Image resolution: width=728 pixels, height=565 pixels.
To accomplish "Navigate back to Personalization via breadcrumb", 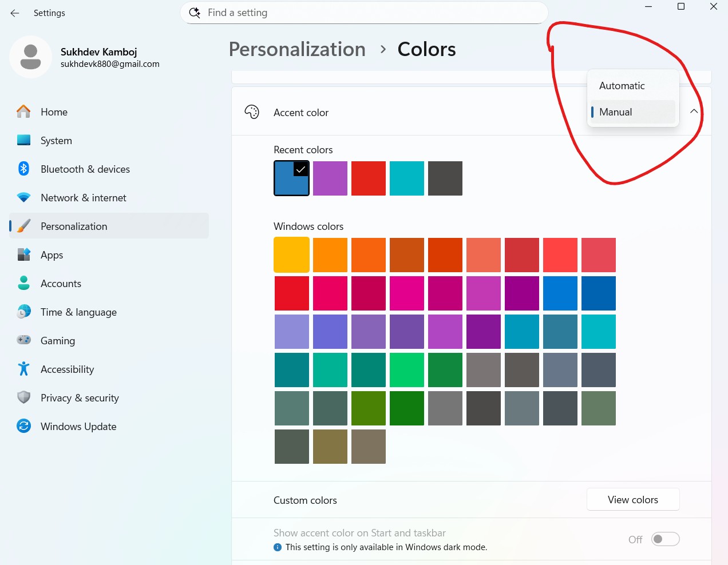I will pos(296,49).
